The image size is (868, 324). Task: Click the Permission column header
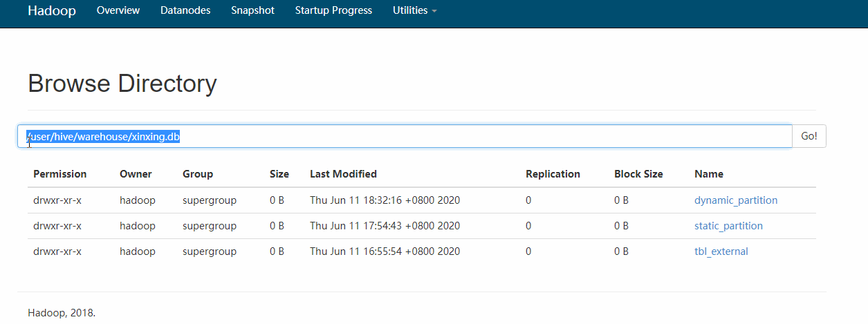click(x=60, y=174)
